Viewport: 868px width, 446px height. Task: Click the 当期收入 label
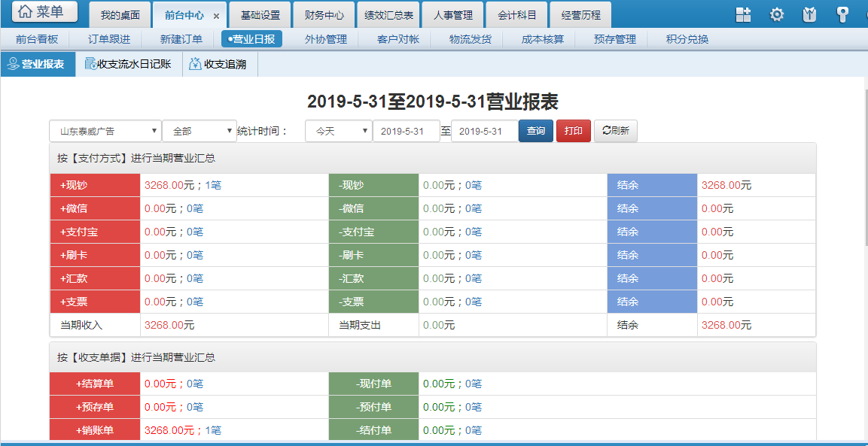tap(81, 326)
